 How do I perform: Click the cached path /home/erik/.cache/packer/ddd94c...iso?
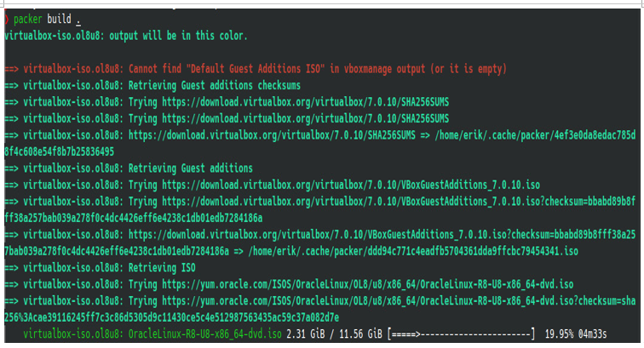413,251
